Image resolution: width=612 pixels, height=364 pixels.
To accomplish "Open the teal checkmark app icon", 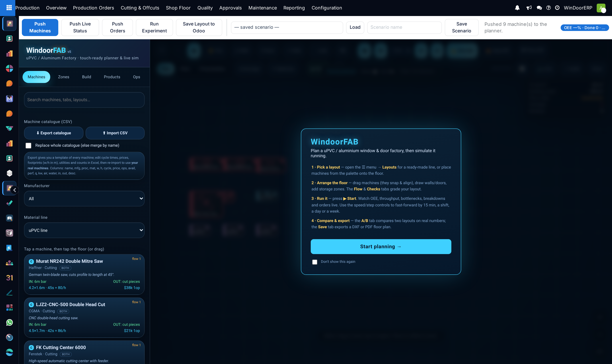I will pyautogui.click(x=9, y=203).
